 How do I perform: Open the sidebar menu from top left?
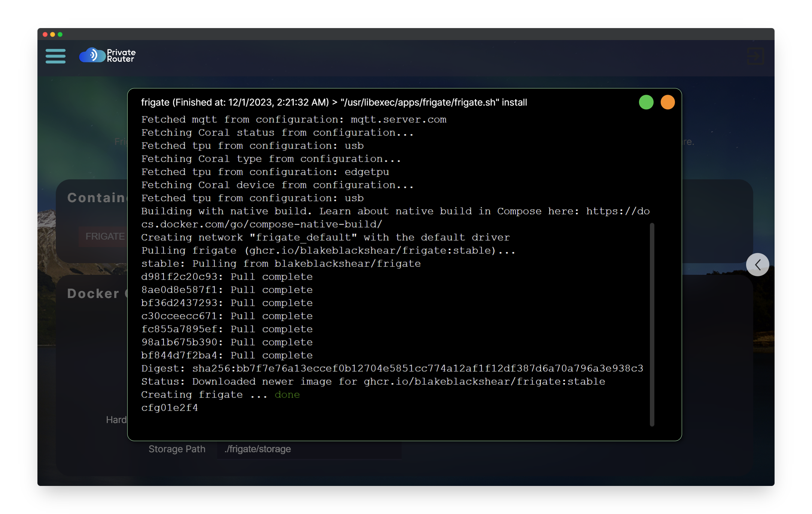[x=55, y=56]
